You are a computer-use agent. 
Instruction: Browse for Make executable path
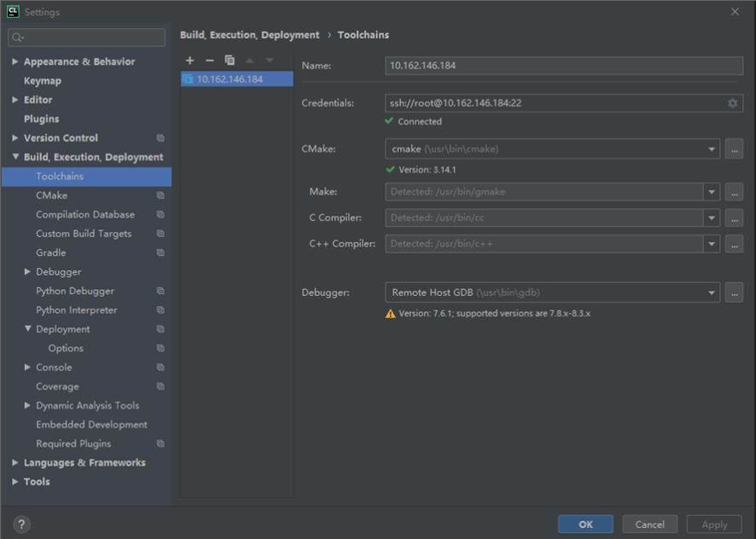(x=734, y=193)
